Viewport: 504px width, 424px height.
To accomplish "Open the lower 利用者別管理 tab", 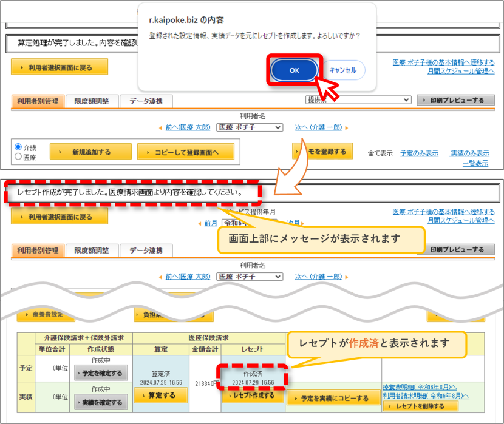I will (38, 251).
